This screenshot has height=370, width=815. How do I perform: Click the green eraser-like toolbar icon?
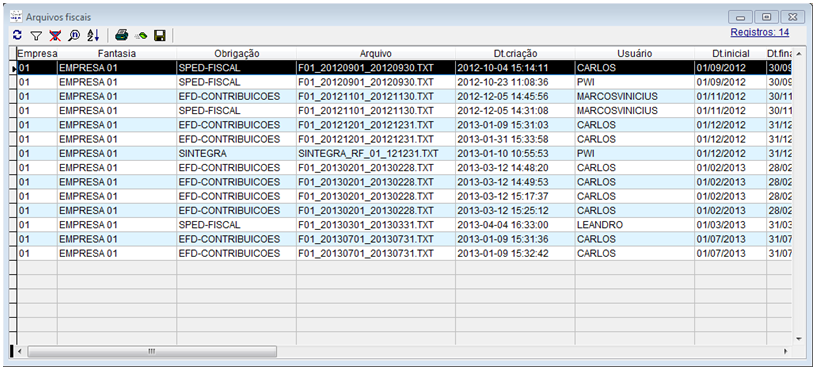141,36
